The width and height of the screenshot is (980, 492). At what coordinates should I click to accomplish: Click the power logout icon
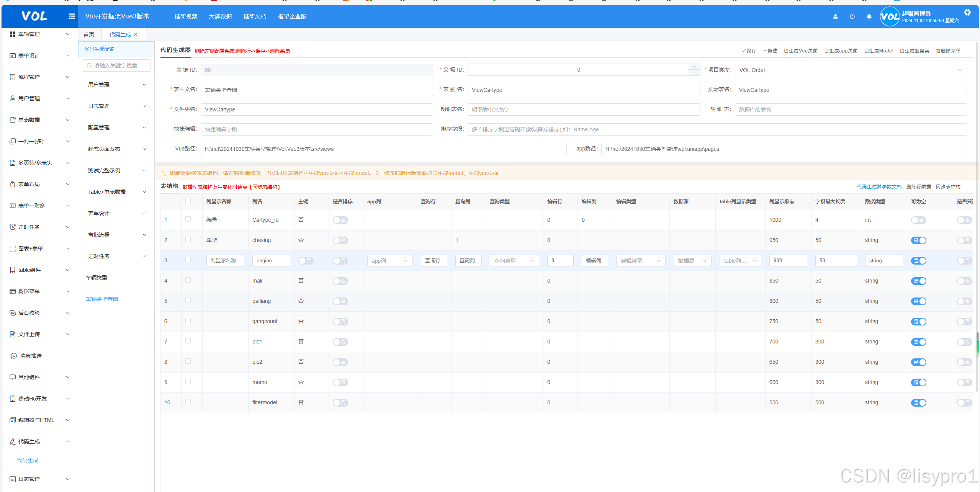click(852, 16)
